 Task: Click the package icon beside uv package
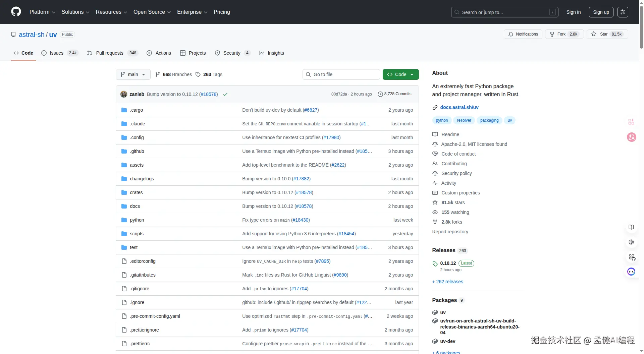tap(435, 312)
